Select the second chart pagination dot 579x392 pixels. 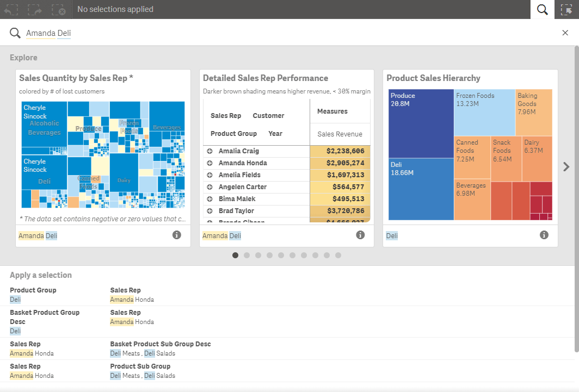pyautogui.click(x=247, y=255)
